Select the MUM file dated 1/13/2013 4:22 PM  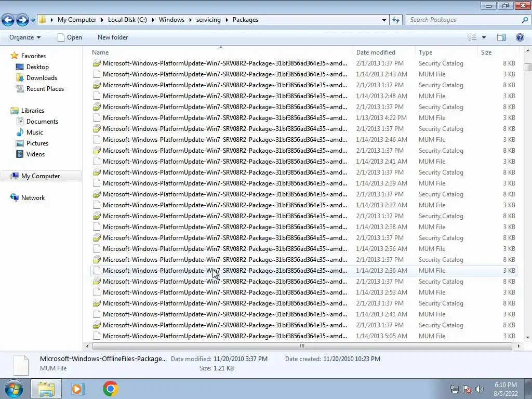point(303,118)
